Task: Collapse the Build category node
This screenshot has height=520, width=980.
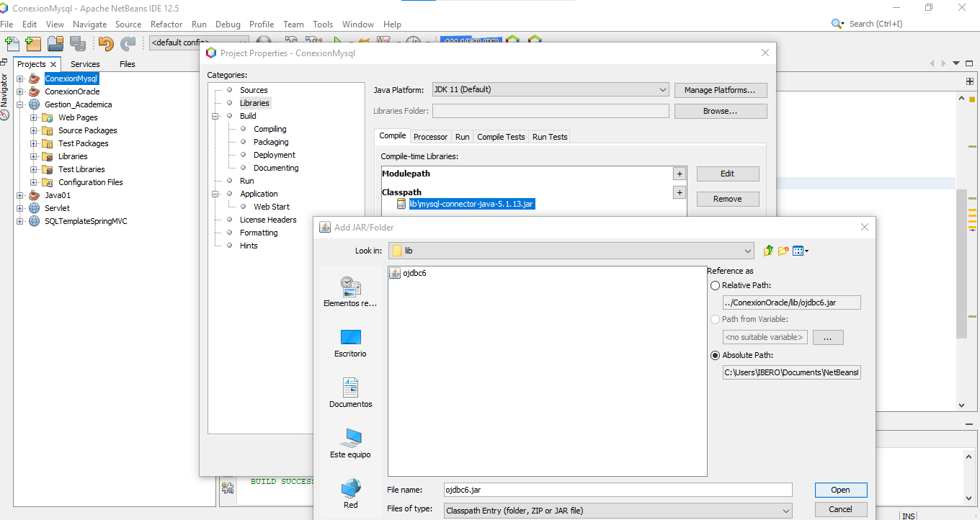Action: click(215, 116)
